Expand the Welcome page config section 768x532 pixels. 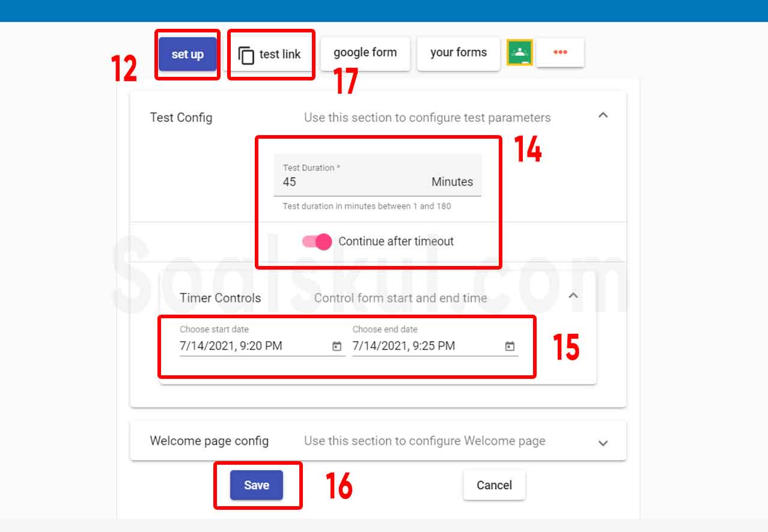pyautogui.click(x=603, y=443)
